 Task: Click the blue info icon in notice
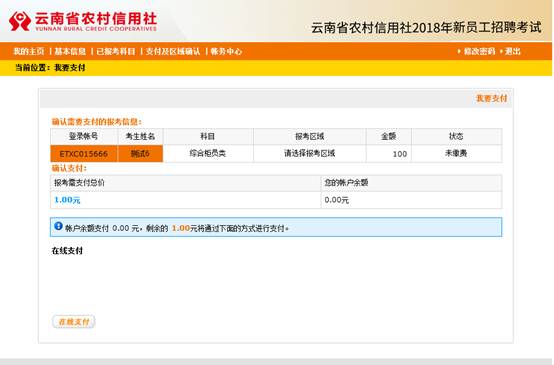(59, 226)
